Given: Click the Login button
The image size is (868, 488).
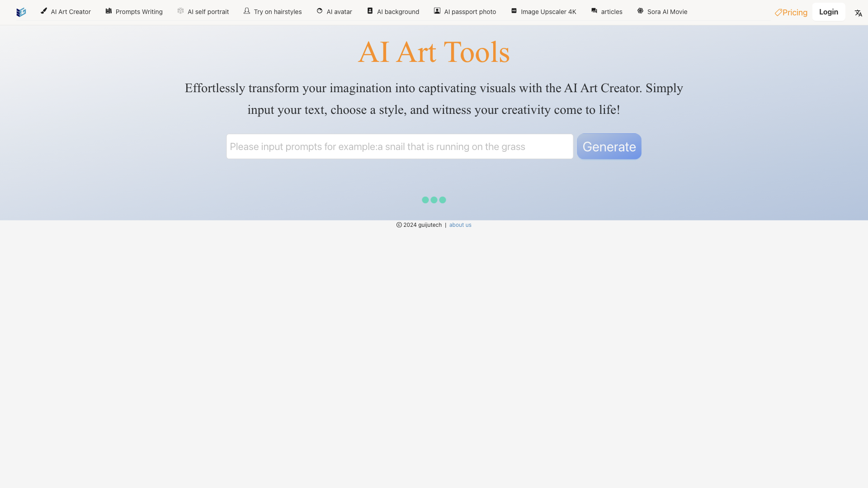Looking at the screenshot, I should [x=828, y=11].
